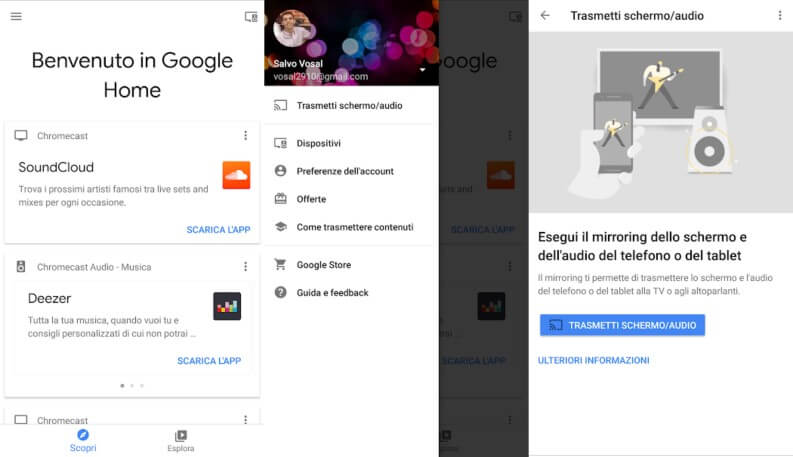Tap Scarica l'app link for Deezer
Viewport: 793px width, 457px height.
click(209, 360)
